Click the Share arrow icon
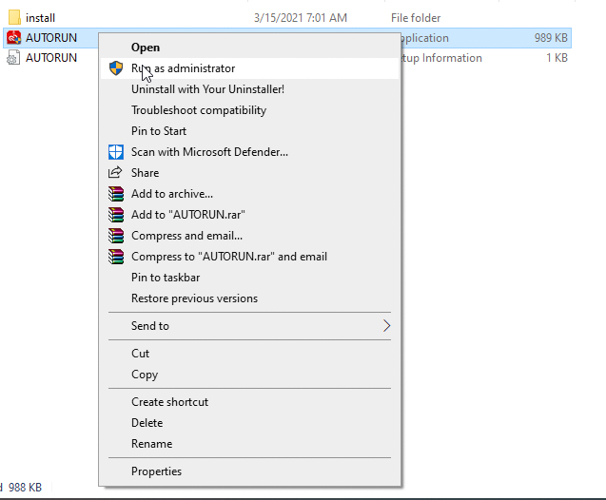The image size is (606, 500). (x=116, y=173)
